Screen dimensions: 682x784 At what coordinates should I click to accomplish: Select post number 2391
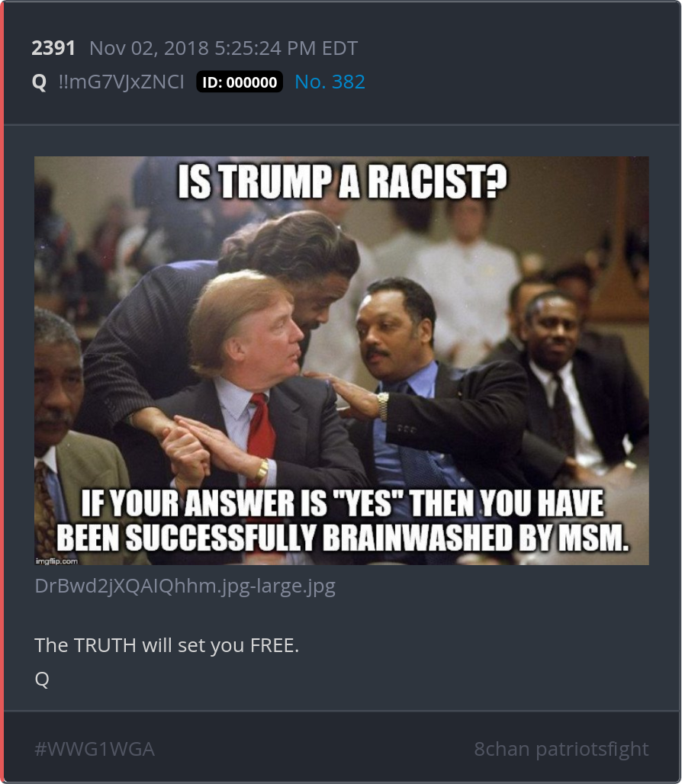53,49
